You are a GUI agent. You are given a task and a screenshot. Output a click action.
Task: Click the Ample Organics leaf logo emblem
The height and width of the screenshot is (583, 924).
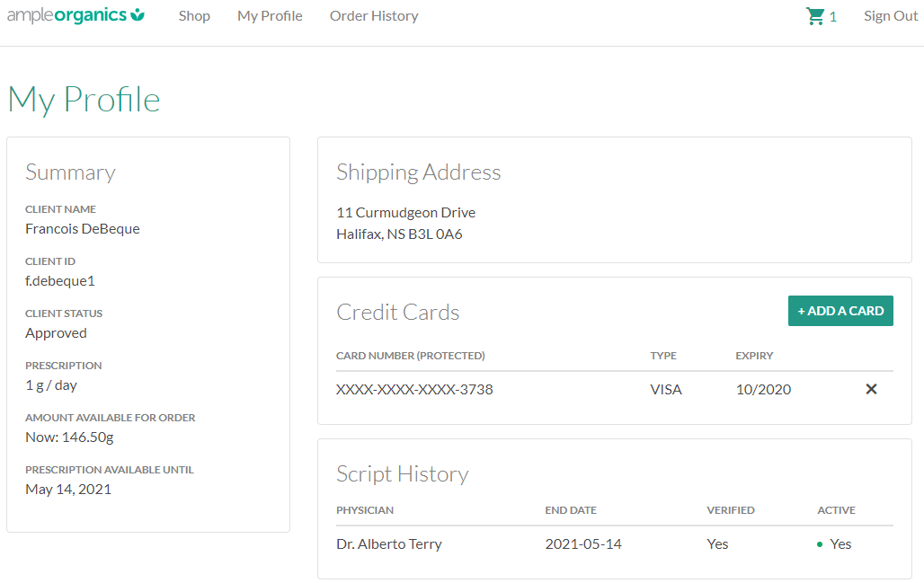(x=138, y=15)
